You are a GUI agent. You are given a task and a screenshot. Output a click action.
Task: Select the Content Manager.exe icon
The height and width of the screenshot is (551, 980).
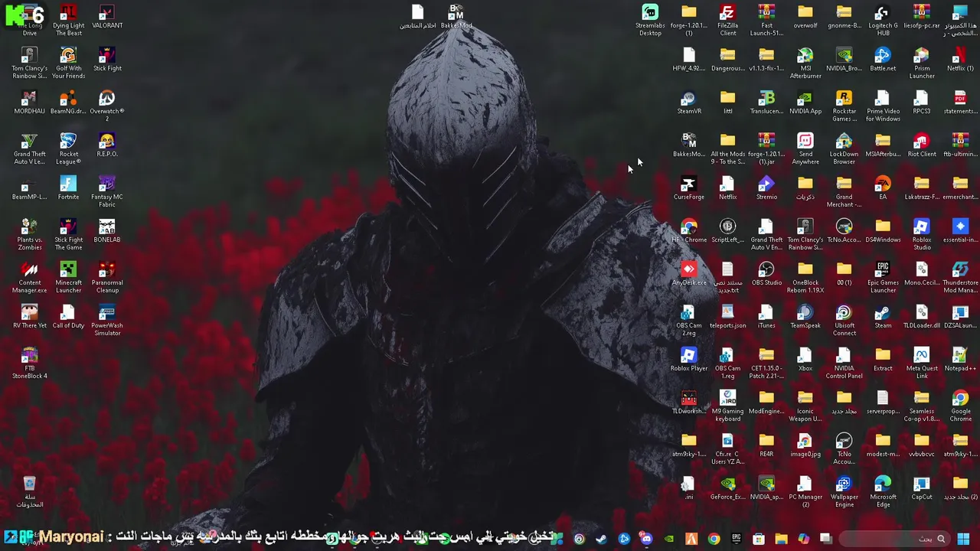29,277
